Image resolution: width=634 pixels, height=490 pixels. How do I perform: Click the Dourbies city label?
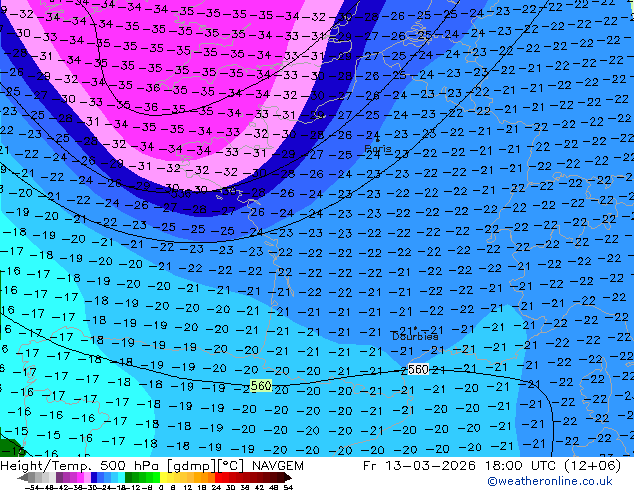pos(415,336)
